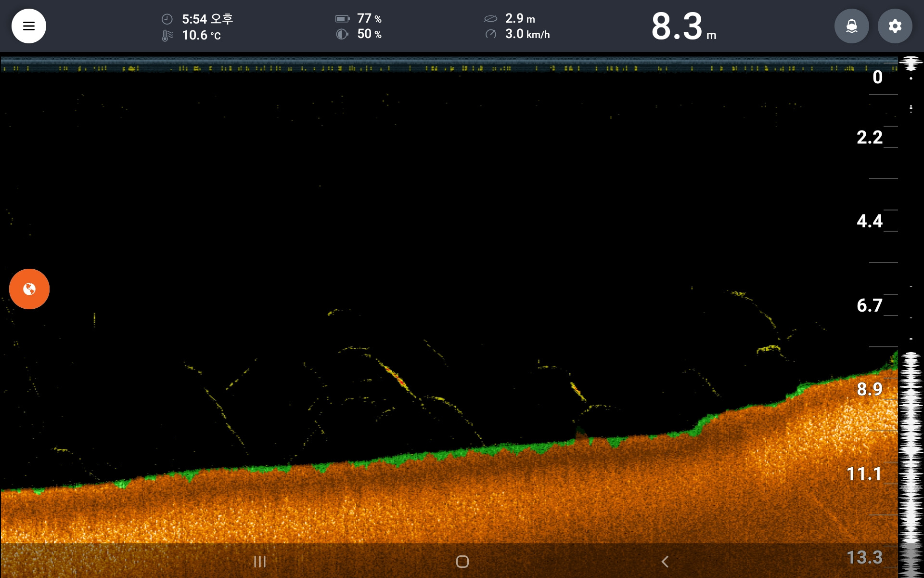
Task: Tap the battery level icon
Action: [x=342, y=19]
